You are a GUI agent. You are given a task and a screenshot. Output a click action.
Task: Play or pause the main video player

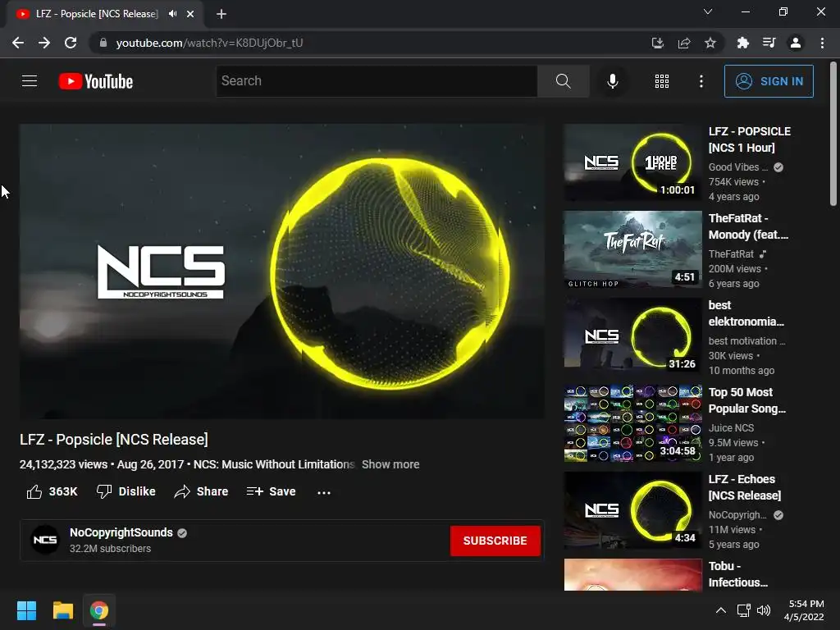pyautogui.click(x=282, y=271)
